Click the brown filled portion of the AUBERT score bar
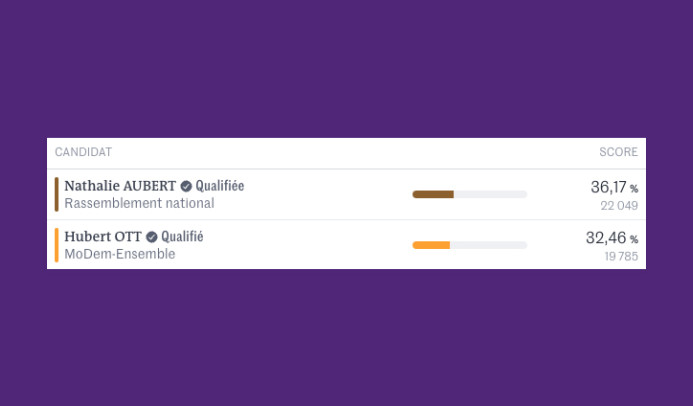 point(433,194)
